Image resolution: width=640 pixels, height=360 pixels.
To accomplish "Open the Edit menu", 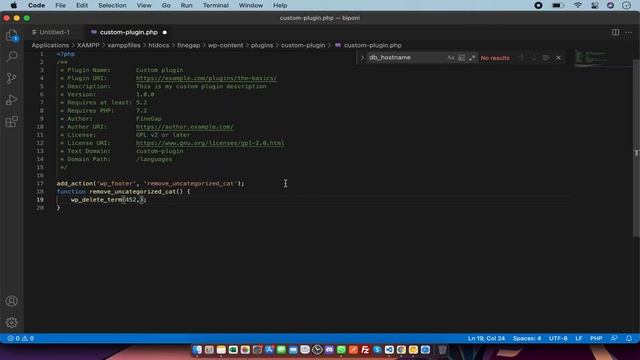I will click(82, 5).
